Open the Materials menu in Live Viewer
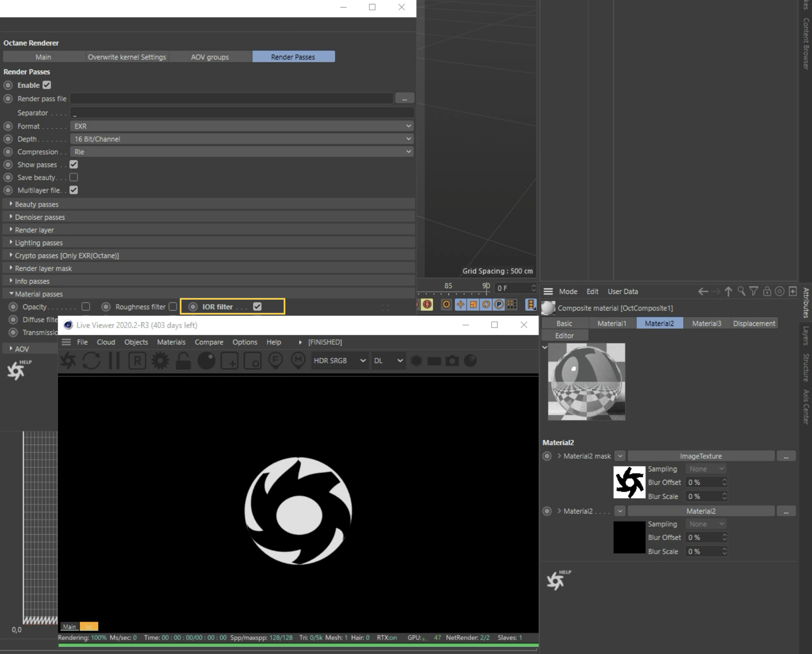The image size is (812, 654). tap(171, 342)
